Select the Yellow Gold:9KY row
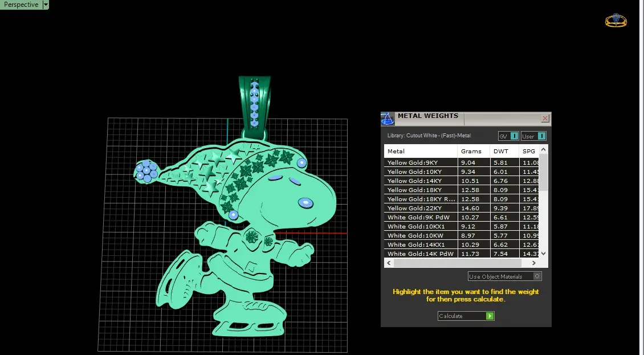 tap(461, 163)
